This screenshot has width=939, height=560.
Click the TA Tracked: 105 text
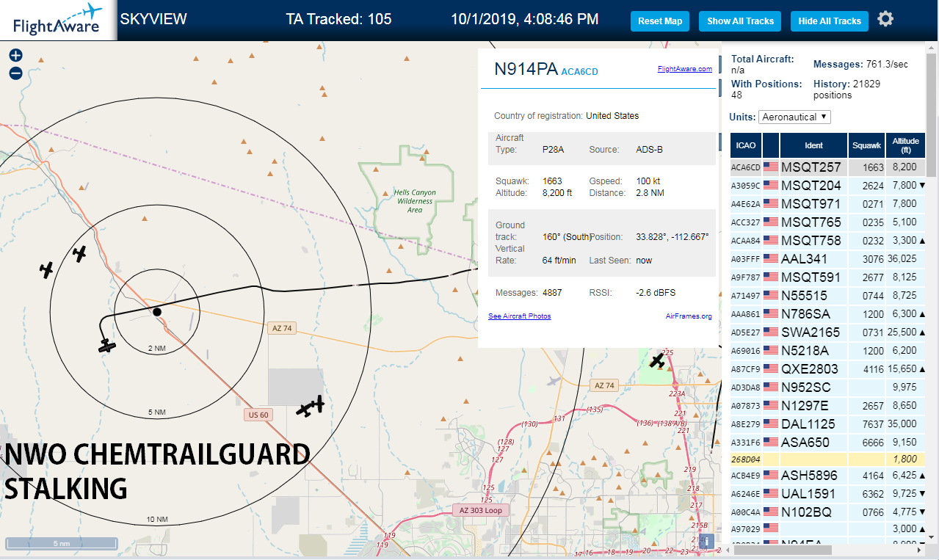338,19
